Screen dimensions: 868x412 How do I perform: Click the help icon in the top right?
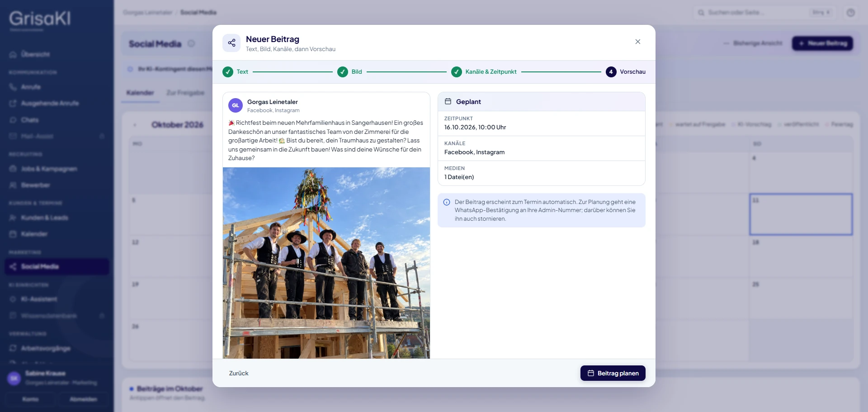[x=850, y=13]
